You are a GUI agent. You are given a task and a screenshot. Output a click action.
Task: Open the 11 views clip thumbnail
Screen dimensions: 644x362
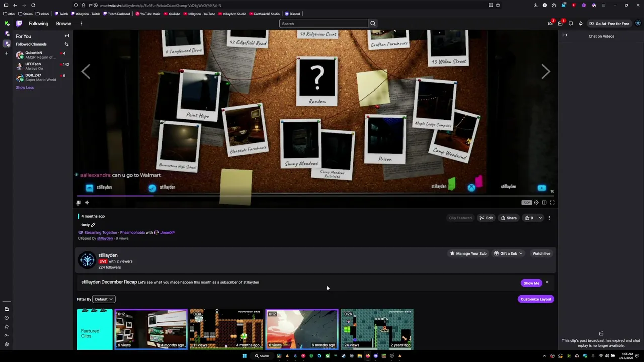click(226, 329)
